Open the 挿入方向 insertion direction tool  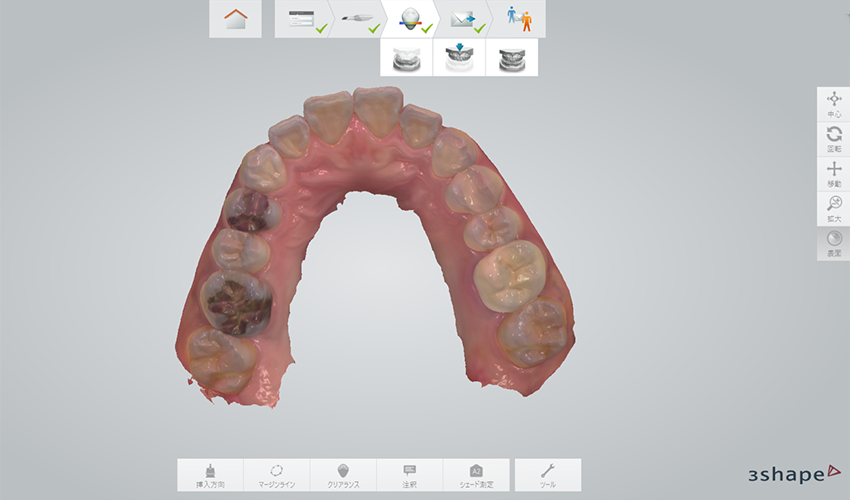coord(210,474)
